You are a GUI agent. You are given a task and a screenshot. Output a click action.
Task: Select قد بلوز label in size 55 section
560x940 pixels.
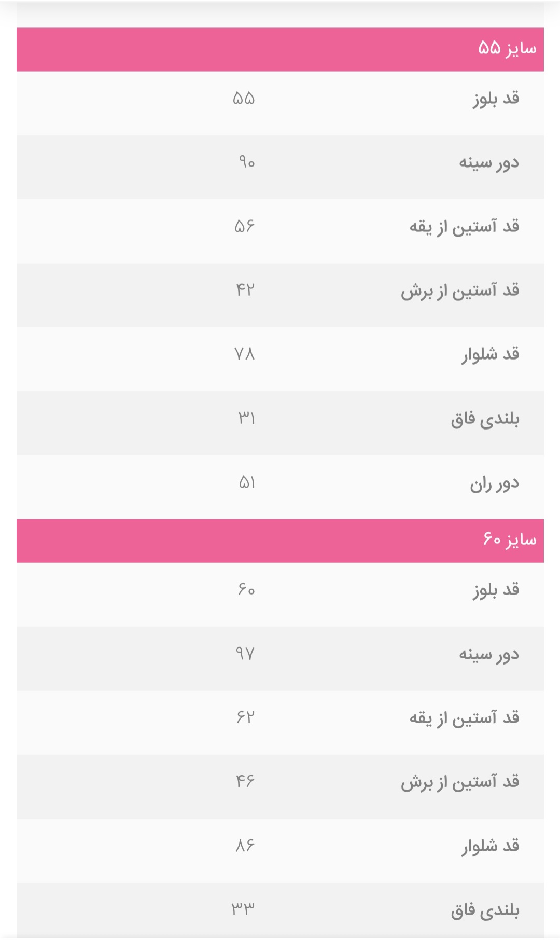coord(496,99)
